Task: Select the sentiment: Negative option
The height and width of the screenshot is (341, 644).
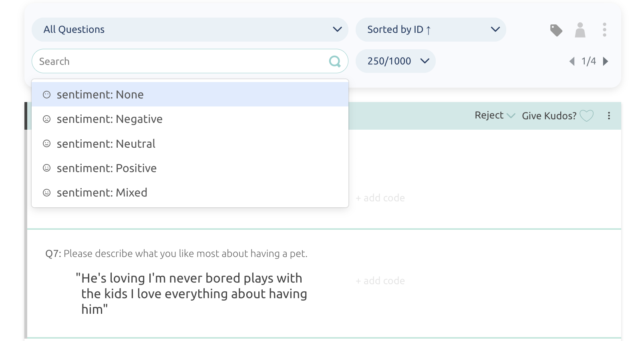Action: tap(109, 119)
